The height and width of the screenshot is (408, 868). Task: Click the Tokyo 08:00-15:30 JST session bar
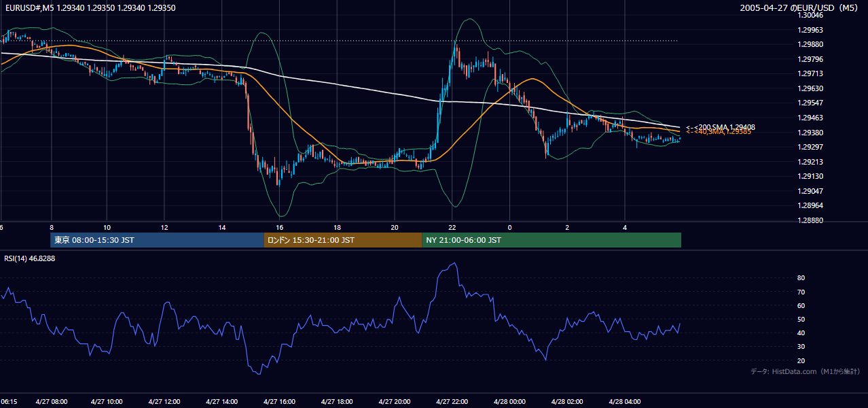(157, 240)
